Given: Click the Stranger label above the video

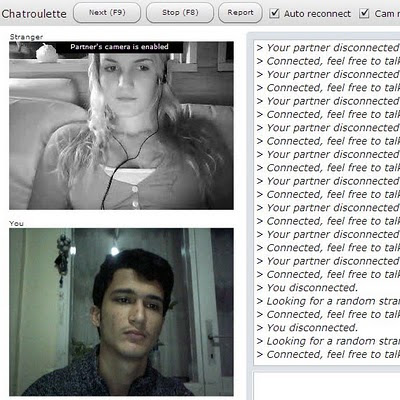Looking at the screenshot, I should tap(26, 37).
